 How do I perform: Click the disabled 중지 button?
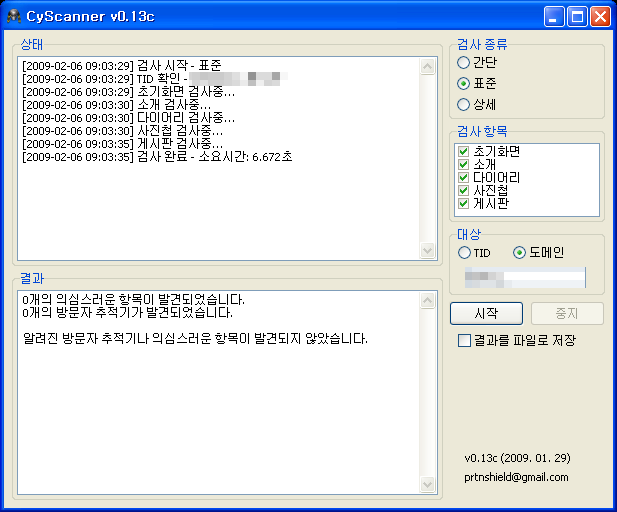(567, 313)
